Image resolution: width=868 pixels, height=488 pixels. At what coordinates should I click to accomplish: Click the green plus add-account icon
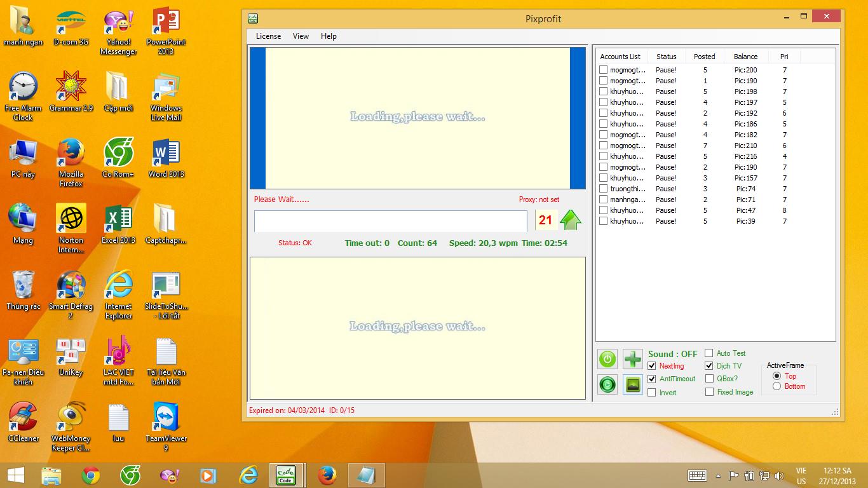click(x=633, y=359)
